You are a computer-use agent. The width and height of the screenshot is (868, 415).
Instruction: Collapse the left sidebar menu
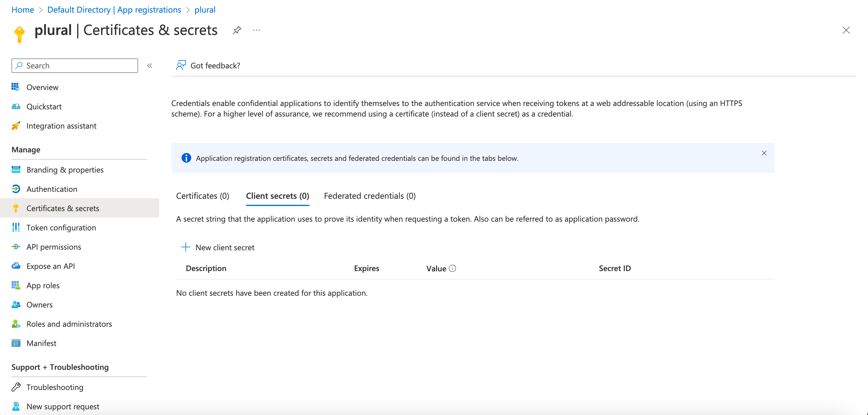tap(150, 66)
